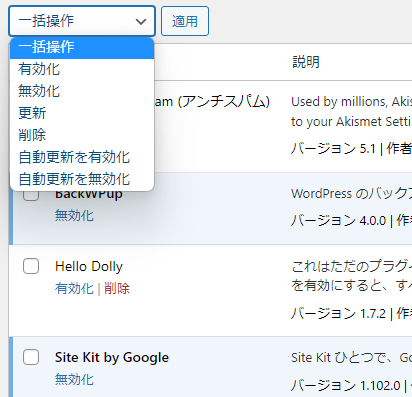Select the highlighted 一括操作 option in the list
The height and width of the screenshot is (397, 412).
point(82,47)
